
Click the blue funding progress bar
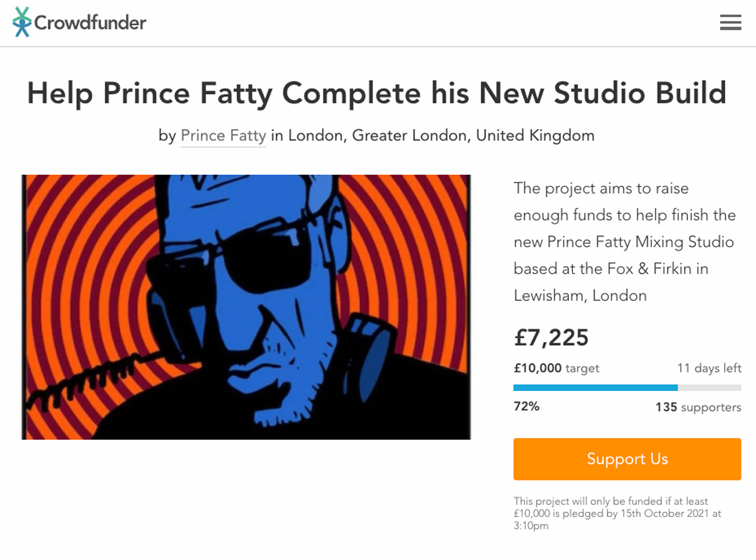pyautogui.click(x=596, y=388)
